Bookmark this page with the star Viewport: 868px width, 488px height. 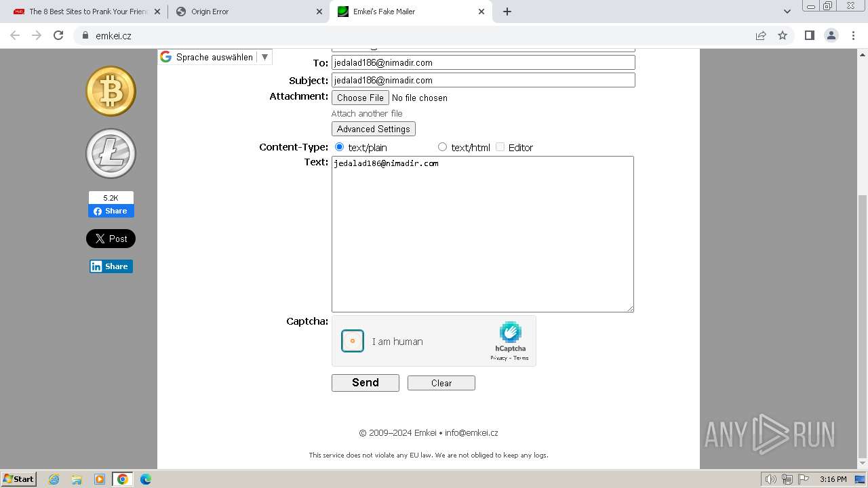[783, 35]
